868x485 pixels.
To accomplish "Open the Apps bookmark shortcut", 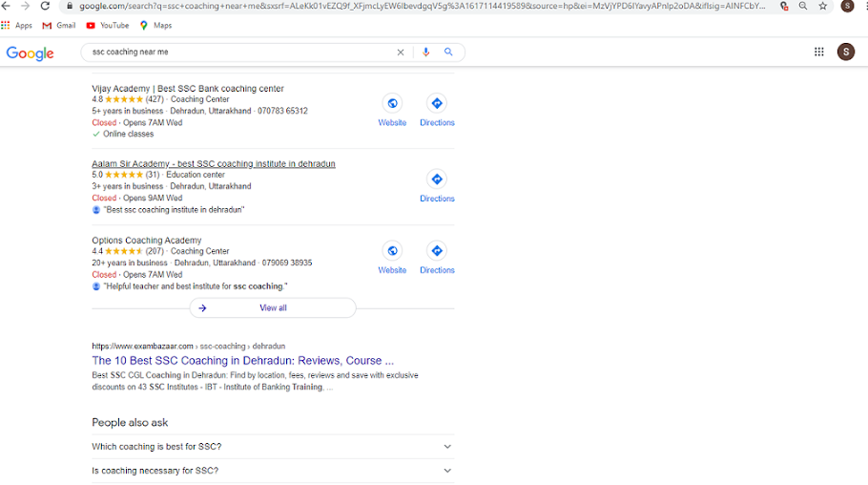I will coord(16,26).
